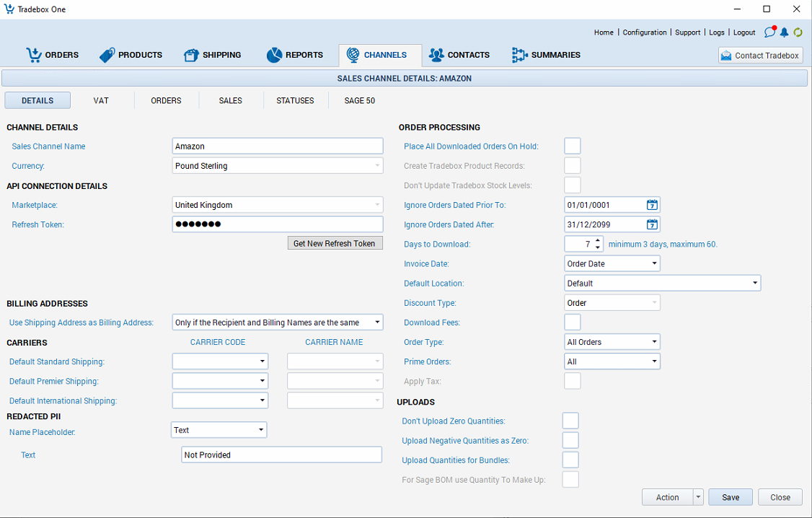Viewport: 812px width, 518px height.
Task: Open the chat messages speech bubble icon
Action: coord(770,32)
